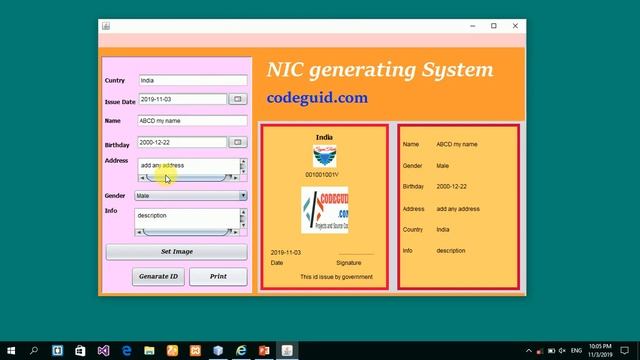Click 'ABCD my name' on back card
The image size is (640, 360).
click(457, 144)
